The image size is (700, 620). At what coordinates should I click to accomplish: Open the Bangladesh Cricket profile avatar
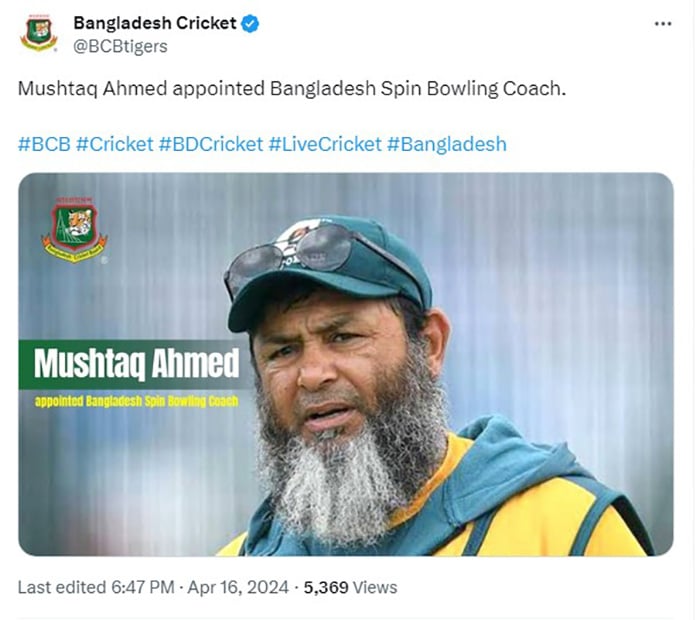coord(39,32)
